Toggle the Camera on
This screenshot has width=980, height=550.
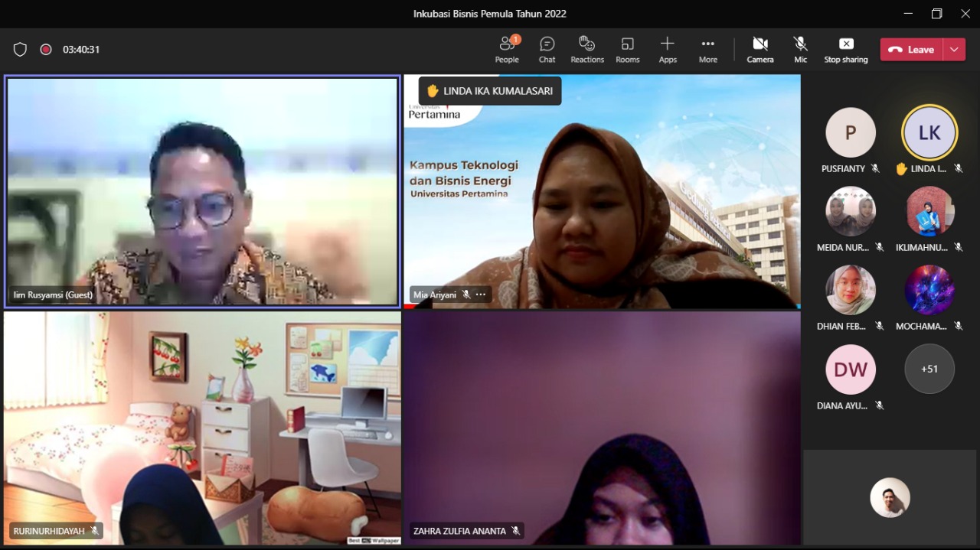click(759, 50)
